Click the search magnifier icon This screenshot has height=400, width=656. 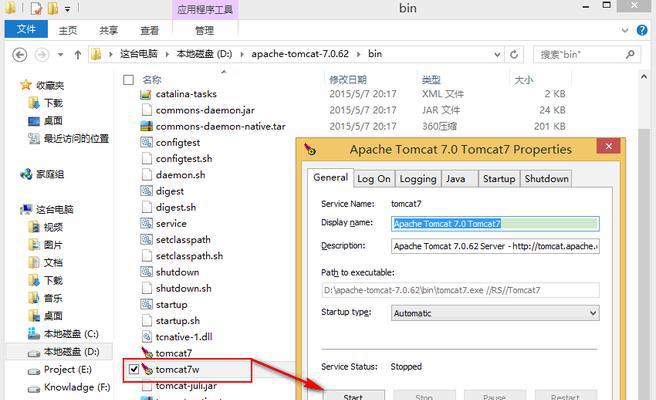pos(630,54)
